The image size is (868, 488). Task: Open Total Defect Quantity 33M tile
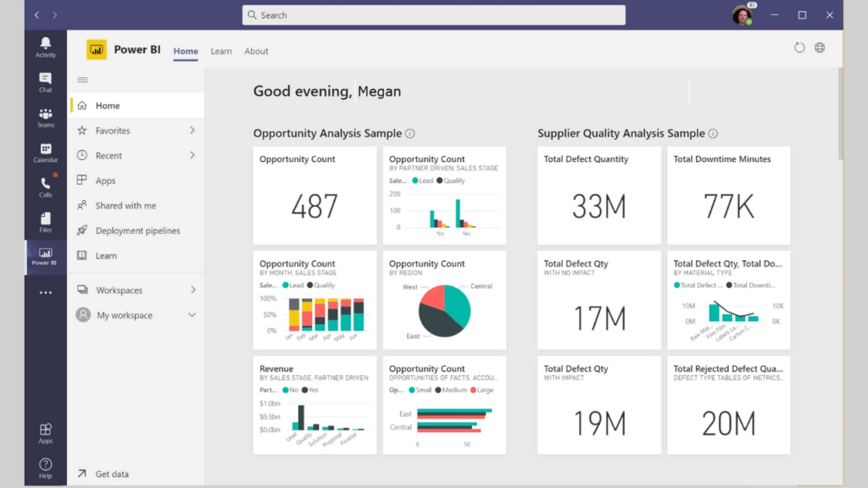599,196
